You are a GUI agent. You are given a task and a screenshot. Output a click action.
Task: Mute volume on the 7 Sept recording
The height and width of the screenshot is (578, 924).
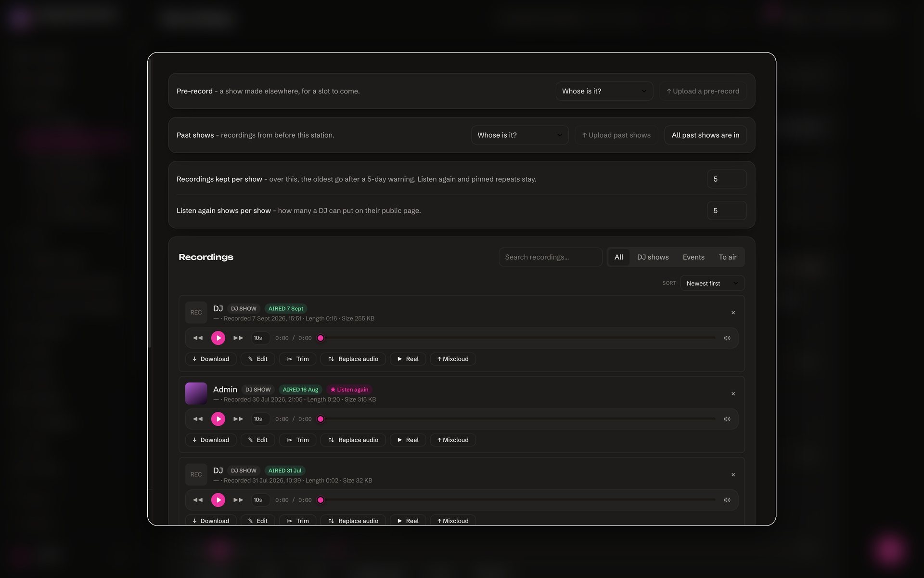[x=727, y=338]
